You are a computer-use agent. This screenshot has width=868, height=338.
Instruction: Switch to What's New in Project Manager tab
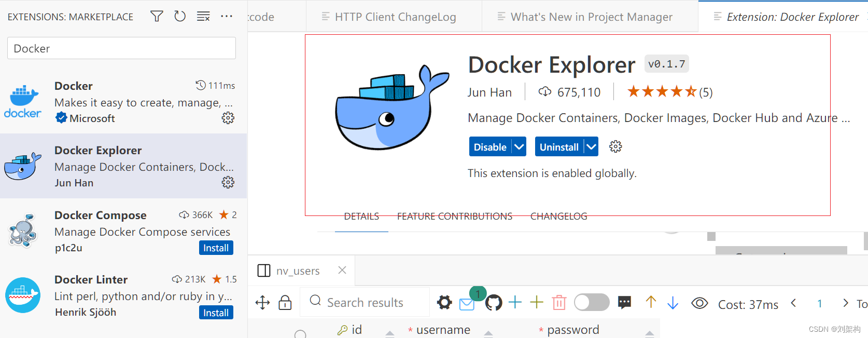(x=591, y=17)
